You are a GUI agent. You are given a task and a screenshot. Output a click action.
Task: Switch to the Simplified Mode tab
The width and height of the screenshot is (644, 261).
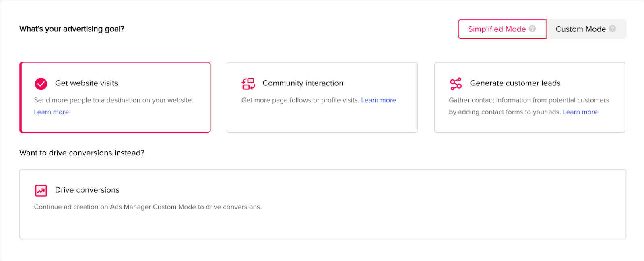[497, 29]
